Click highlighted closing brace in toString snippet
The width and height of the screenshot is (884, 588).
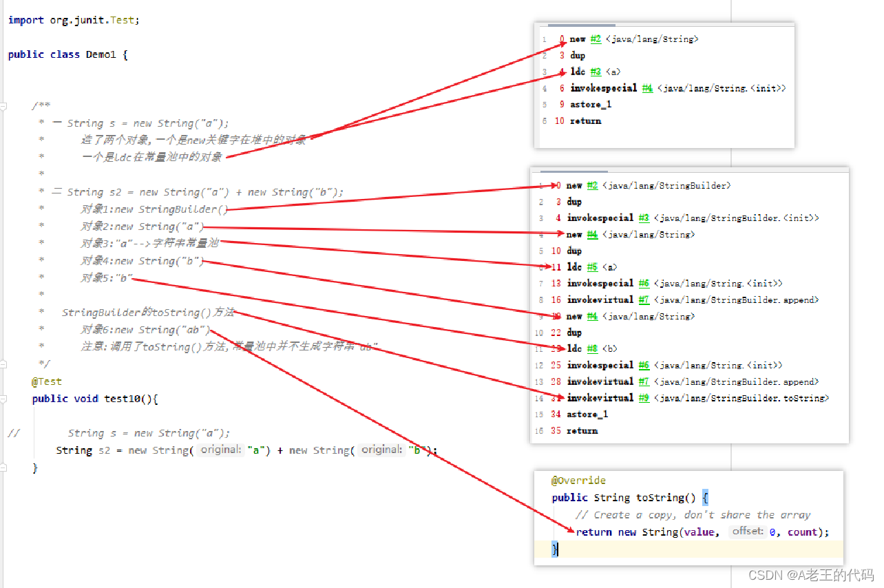555,549
